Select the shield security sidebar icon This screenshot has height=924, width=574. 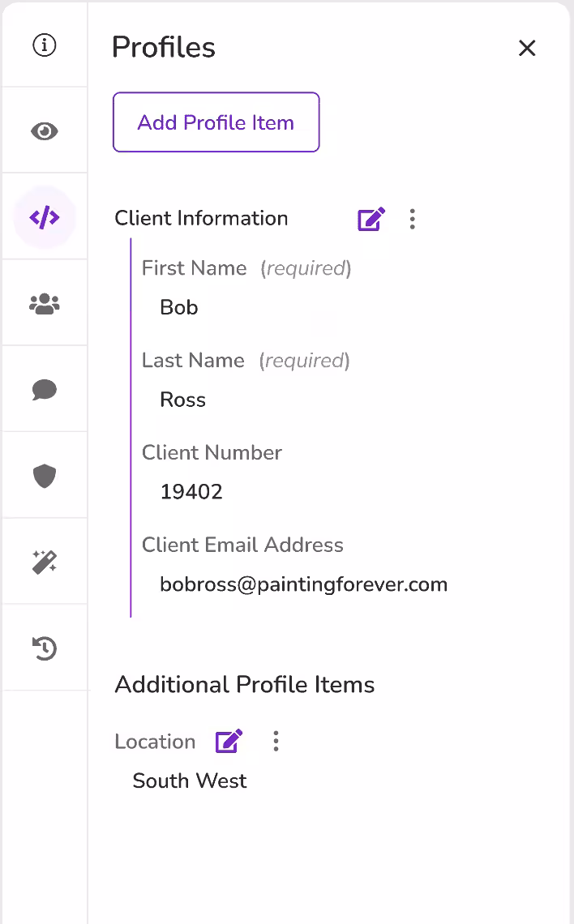(45, 476)
